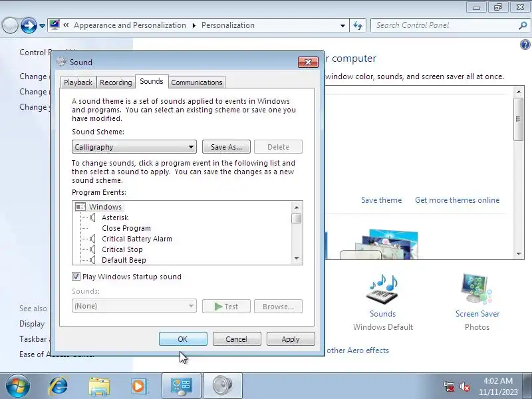Open the recent pages arrow beside Forward
This screenshot has height=399, width=532.
[42, 25]
